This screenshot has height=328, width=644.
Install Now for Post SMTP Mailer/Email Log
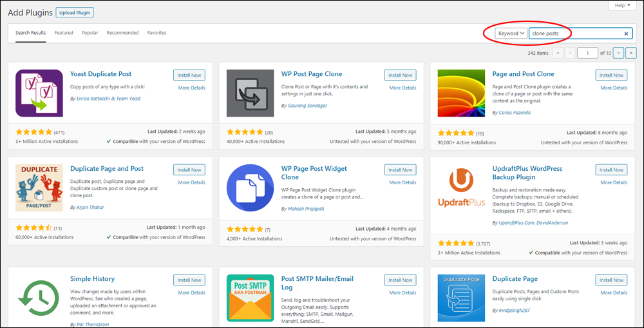pos(401,280)
